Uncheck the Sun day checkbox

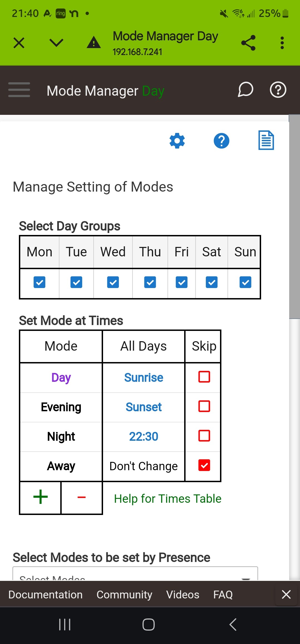point(245,282)
